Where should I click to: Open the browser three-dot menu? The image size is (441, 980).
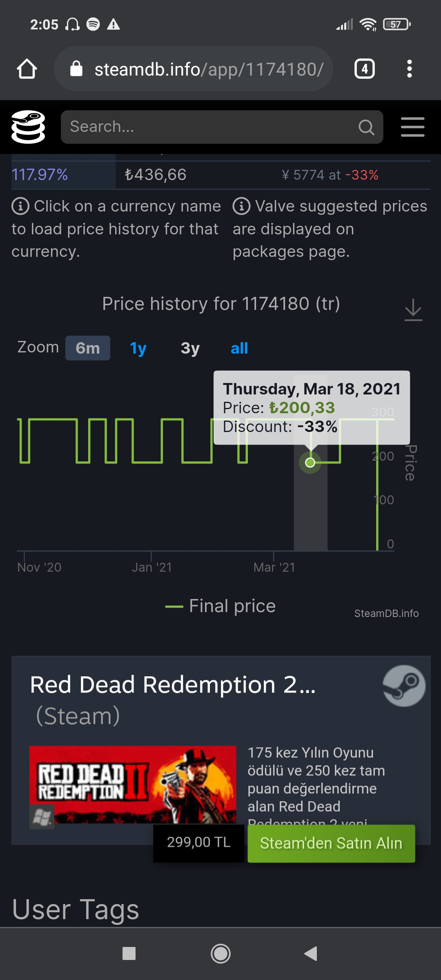pos(409,69)
